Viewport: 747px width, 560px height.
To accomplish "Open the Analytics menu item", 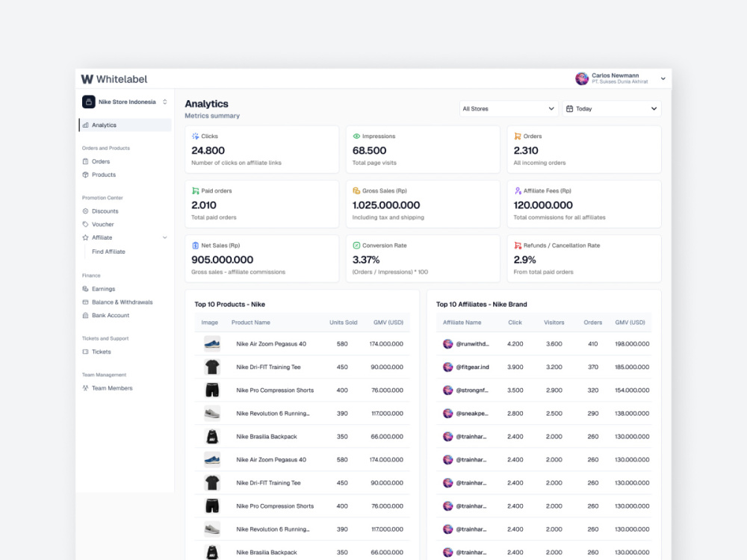I will pyautogui.click(x=125, y=125).
